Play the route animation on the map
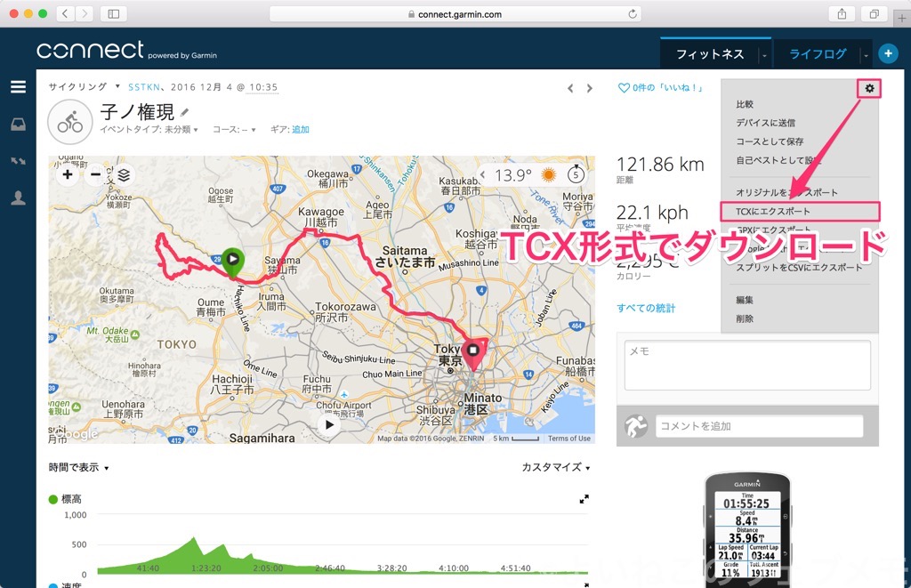This screenshot has height=588, width=911. point(329,425)
